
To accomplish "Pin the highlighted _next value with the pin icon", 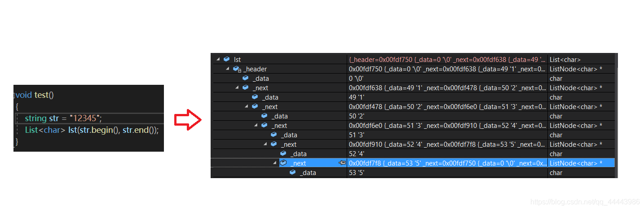I will tap(342, 163).
